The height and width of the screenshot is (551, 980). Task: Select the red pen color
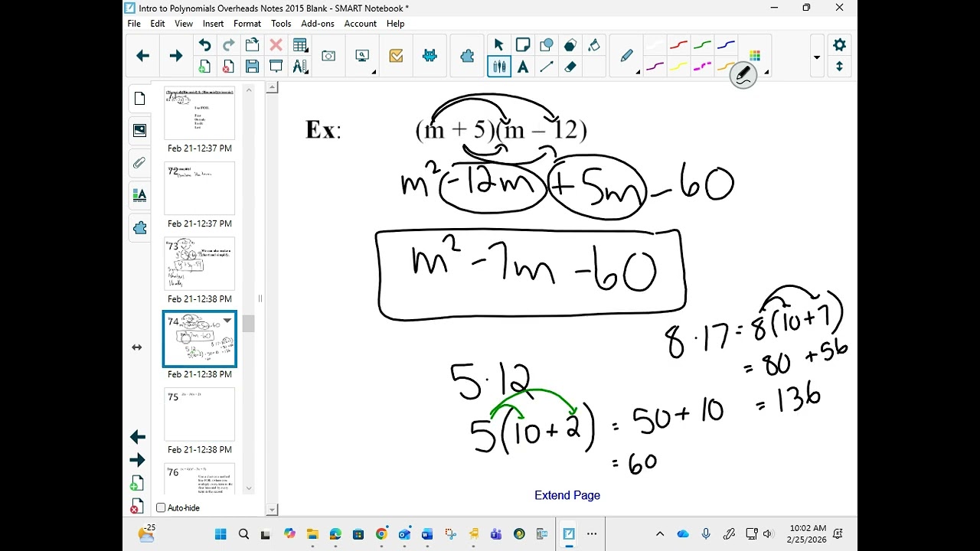678,45
